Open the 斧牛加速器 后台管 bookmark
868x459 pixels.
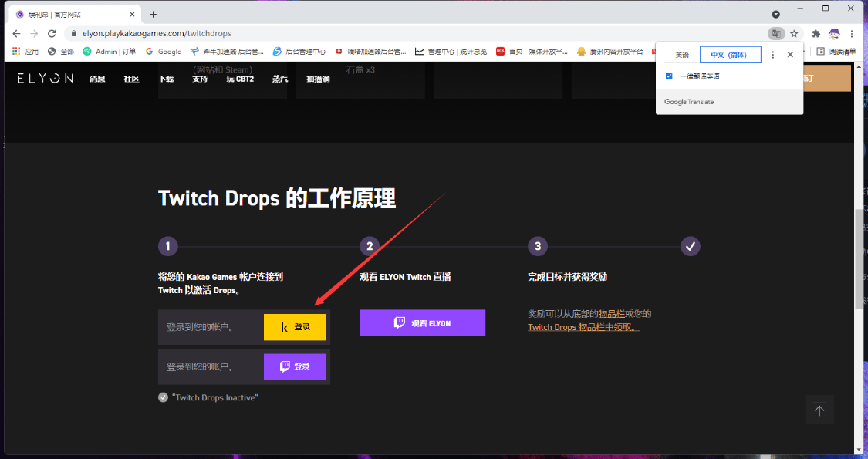point(227,52)
